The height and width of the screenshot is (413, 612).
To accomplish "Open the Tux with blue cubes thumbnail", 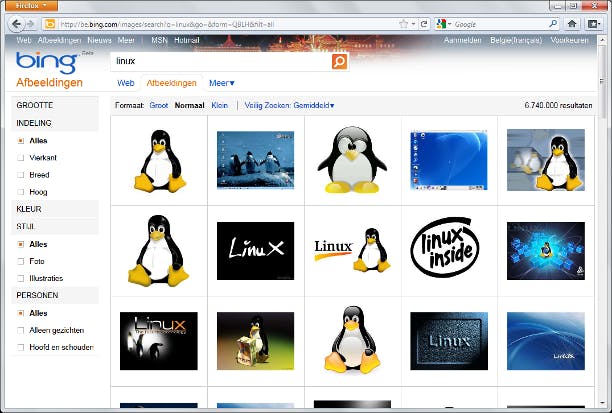I will [x=546, y=251].
